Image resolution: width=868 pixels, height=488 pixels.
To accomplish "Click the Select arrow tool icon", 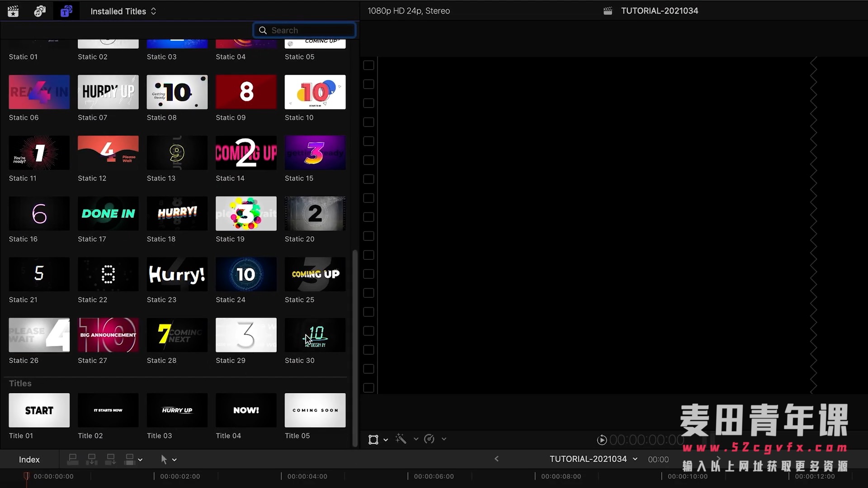I will (164, 460).
